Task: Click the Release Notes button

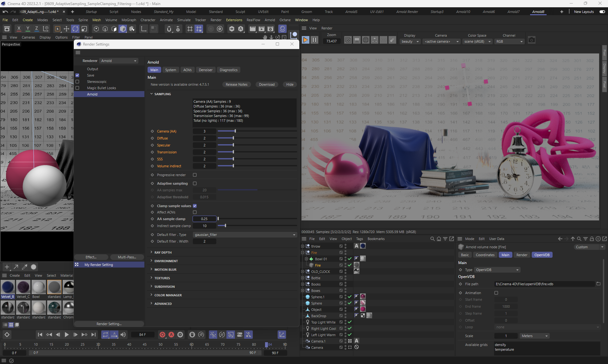Action: pos(236,84)
